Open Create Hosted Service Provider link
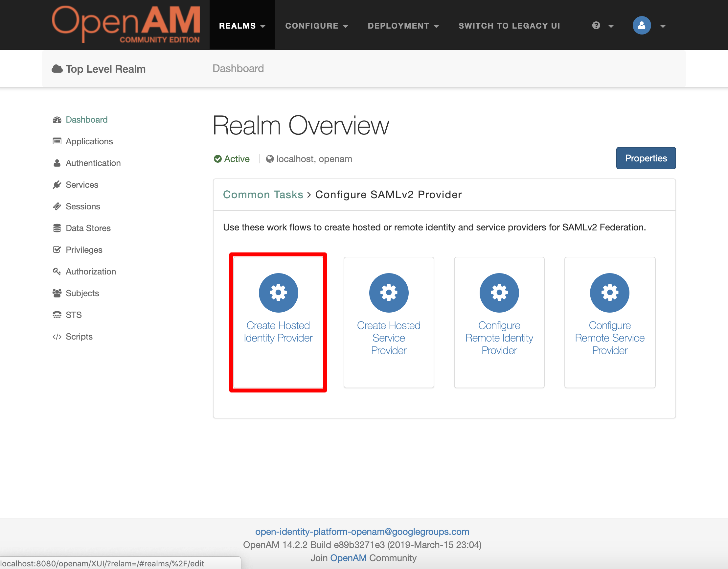 (x=389, y=338)
